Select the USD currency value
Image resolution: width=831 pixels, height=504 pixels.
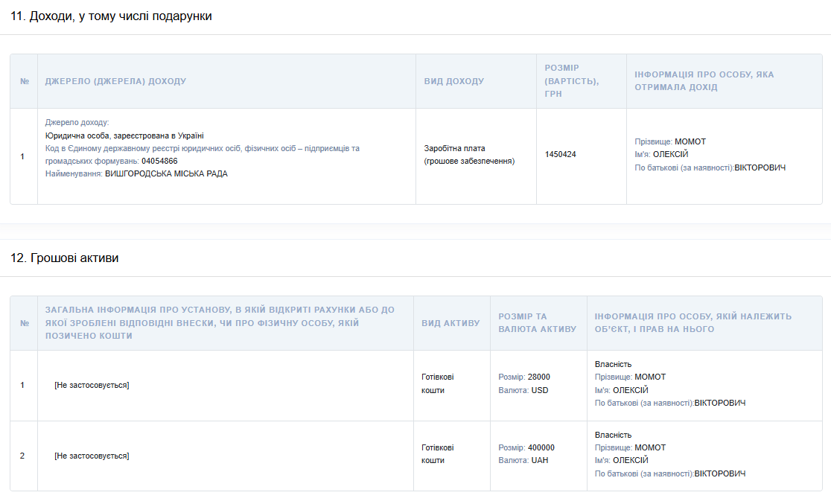coord(540,390)
